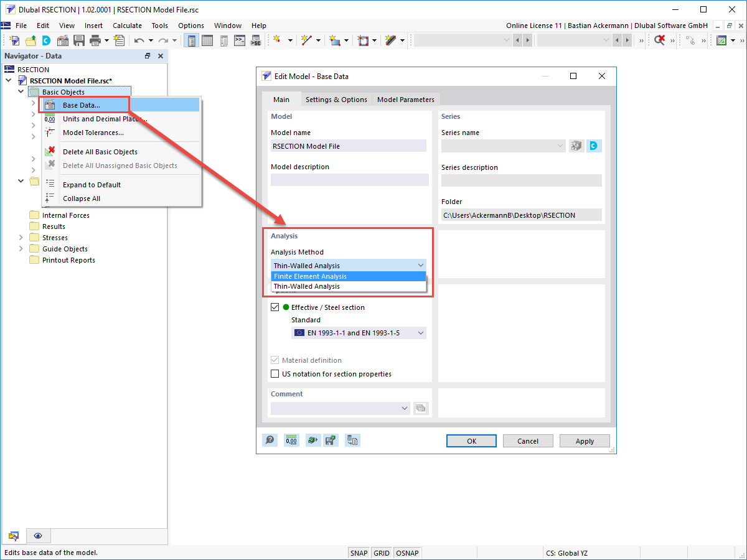The width and height of the screenshot is (747, 560).
Task: Expand the Stresses tree node
Action: [x=21, y=238]
